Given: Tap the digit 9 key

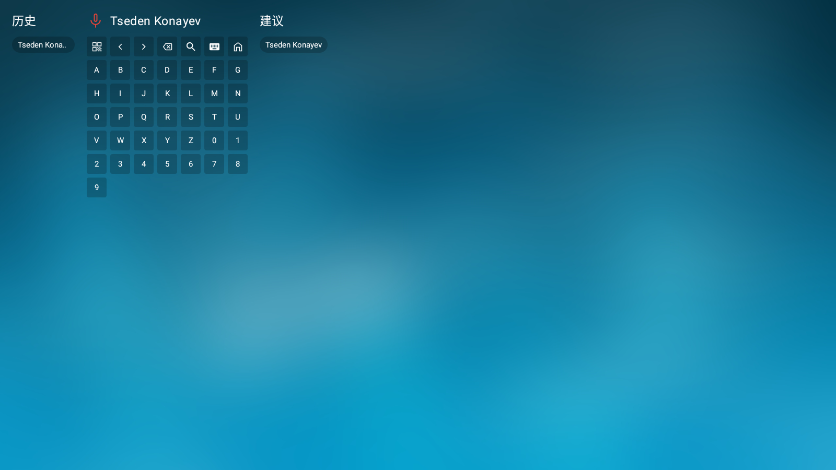Looking at the screenshot, I should point(97,188).
